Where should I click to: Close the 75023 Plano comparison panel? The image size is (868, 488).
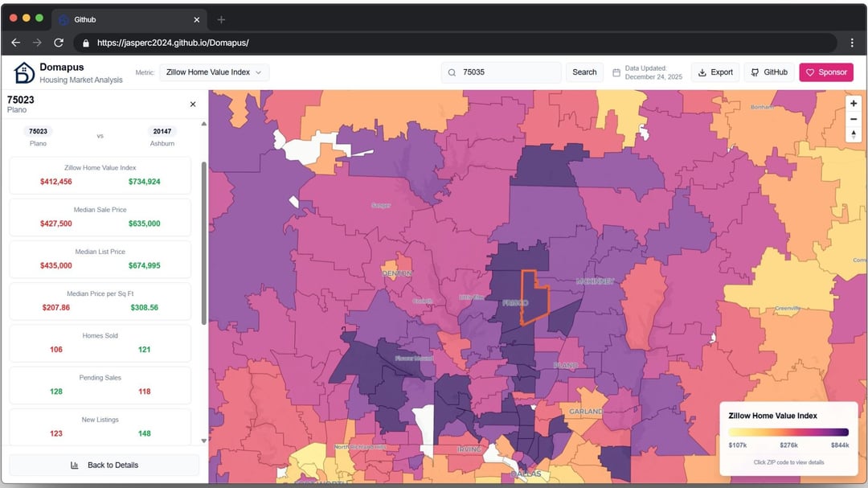(193, 105)
